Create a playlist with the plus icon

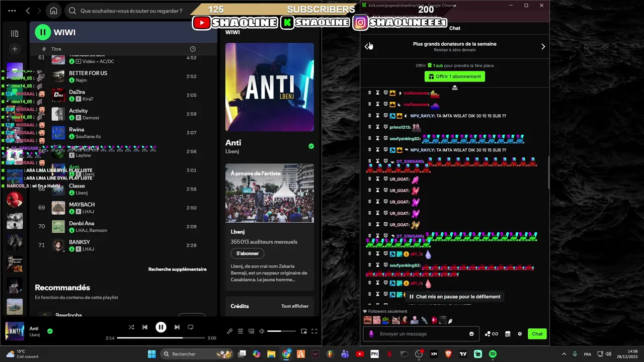pyautogui.click(x=15, y=49)
